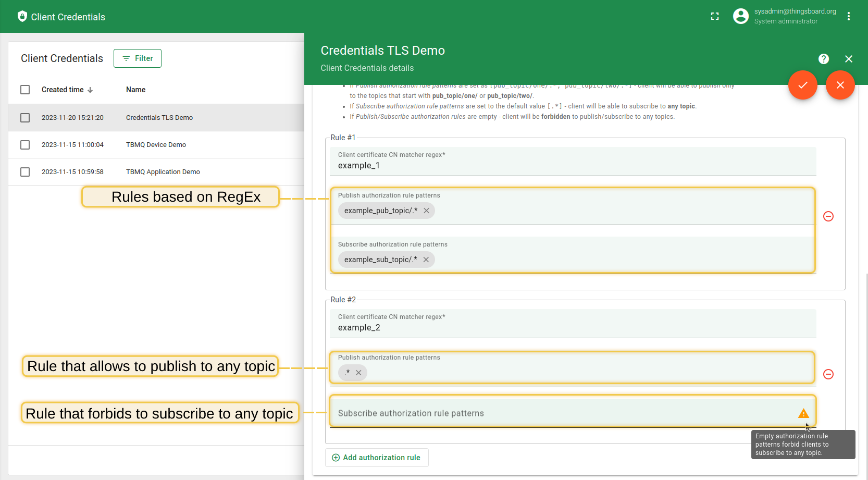Click the Created time column header
This screenshot has height=480, width=868.
coord(63,90)
